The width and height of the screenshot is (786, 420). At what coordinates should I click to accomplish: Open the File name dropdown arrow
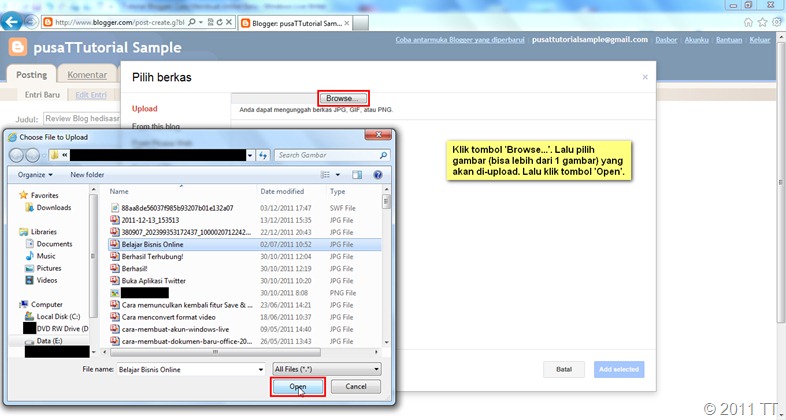(261, 370)
